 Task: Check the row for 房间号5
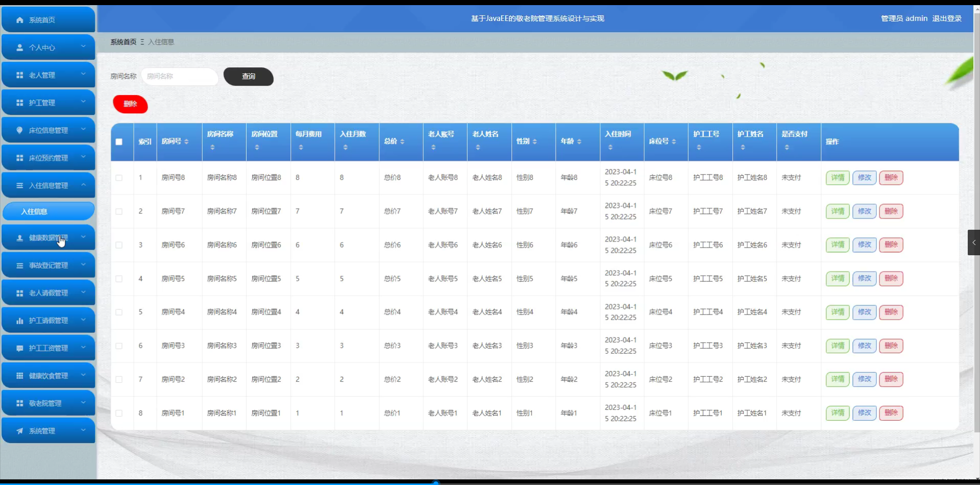119,279
